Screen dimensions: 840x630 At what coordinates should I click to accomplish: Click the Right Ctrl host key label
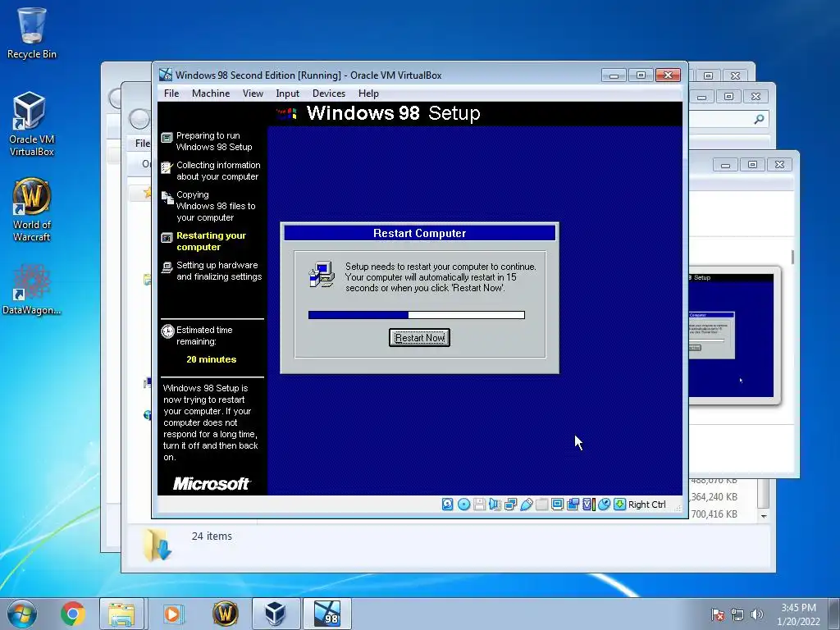(646, 504)
